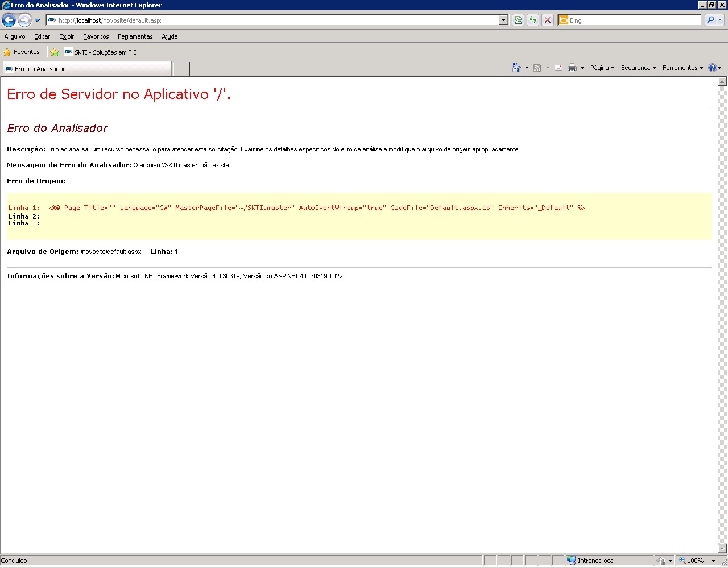
Task: Click the '/novosite/default.aspx' source file text
Action: coord(111,252)
